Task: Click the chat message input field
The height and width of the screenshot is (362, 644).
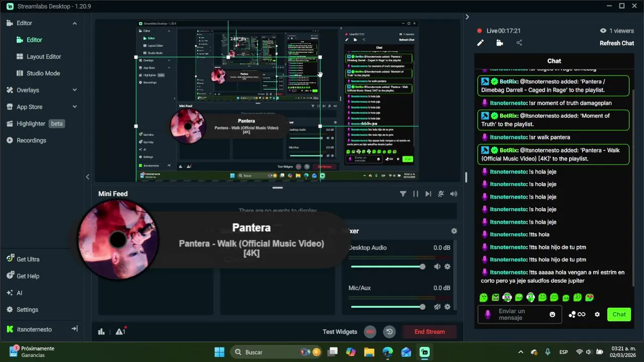Action: click(520, 314)
